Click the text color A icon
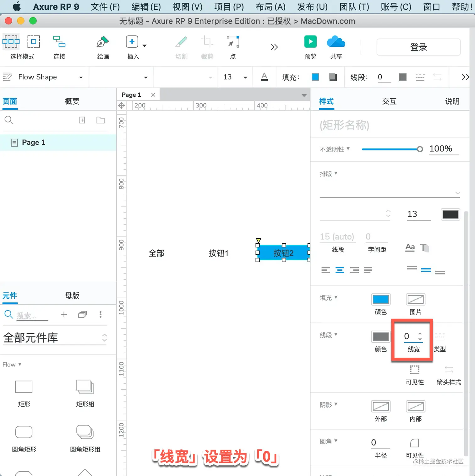Viewport: 475px width, 476px height. click(x=265, y=77)
